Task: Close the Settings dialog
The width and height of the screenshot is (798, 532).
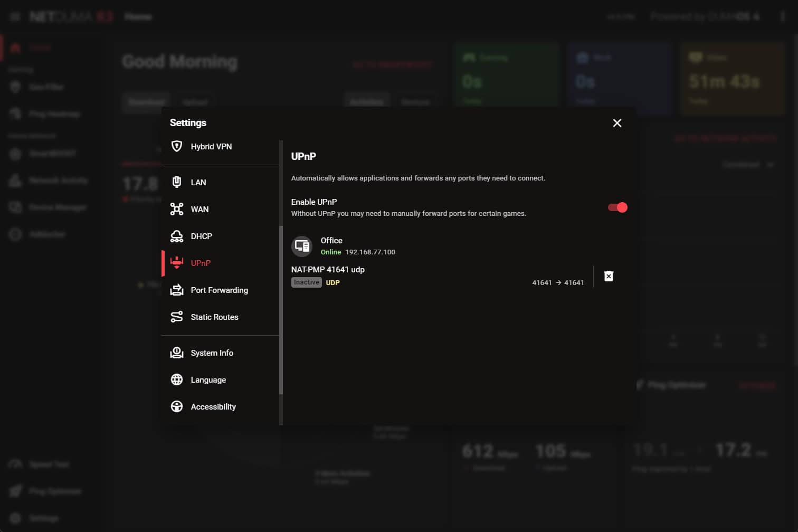Action: (x=617, y=123)
